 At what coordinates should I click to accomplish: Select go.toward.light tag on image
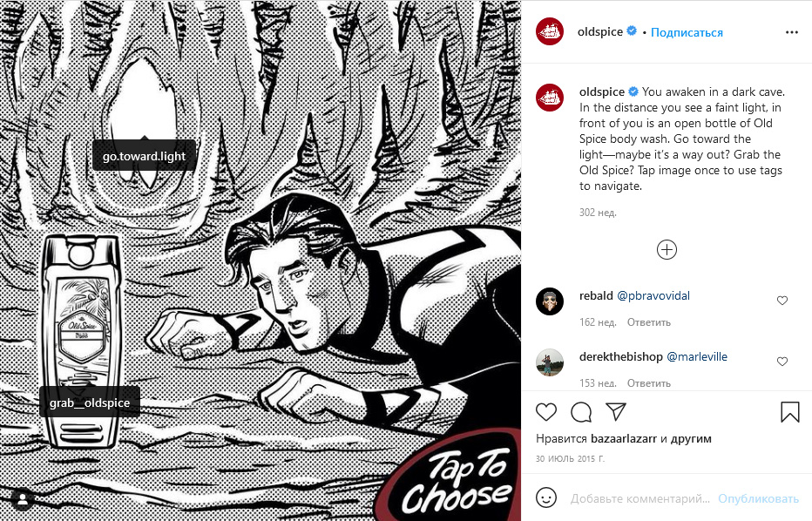pyautogui.click(x=144, y=156)
